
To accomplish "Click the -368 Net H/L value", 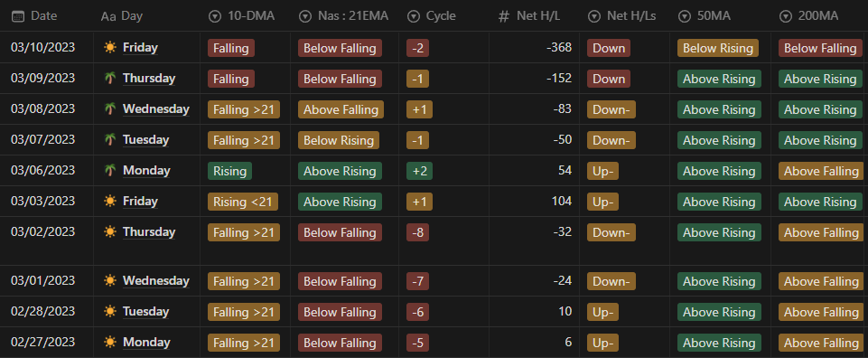I will click(x=558, y=48).
